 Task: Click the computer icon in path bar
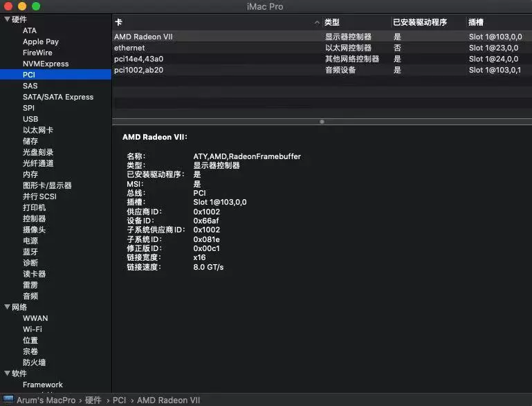[x=8, y=400]
